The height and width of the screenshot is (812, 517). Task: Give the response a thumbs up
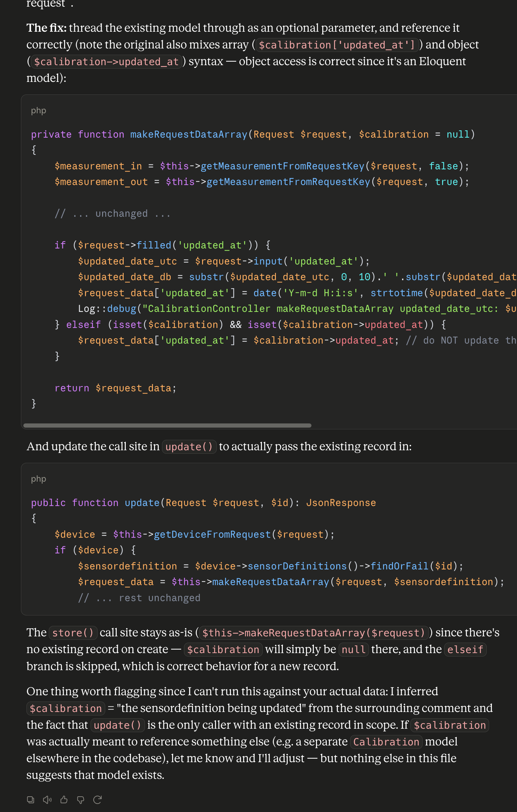(x=64, y=800)
